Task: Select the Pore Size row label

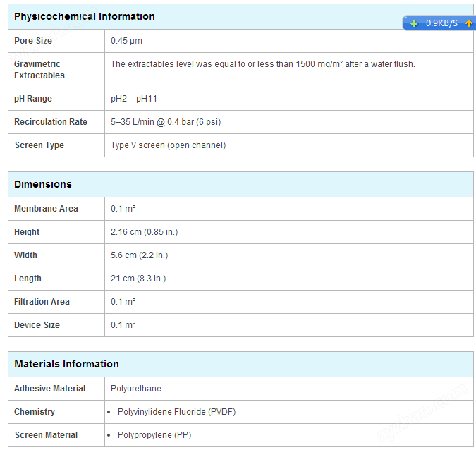Action: click(x=33, y=41)
